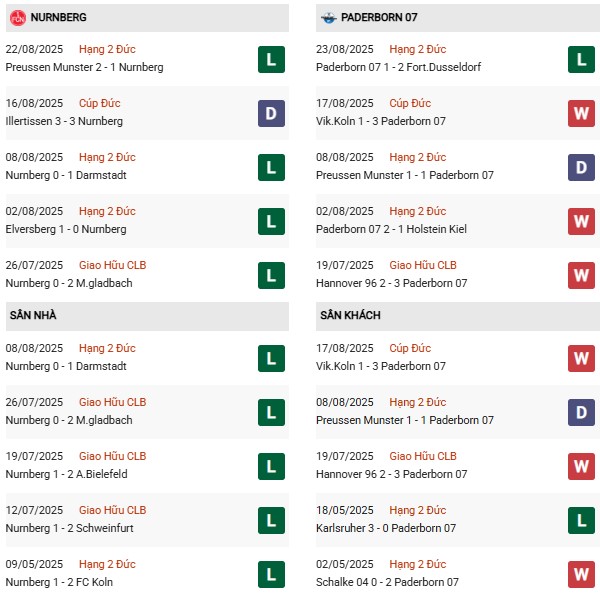Click the L badge for Nurnberg 1 - 2 FC Koln
Image resolution: width=600 pixels, height=599 pixels.
(x=270, y=574)
